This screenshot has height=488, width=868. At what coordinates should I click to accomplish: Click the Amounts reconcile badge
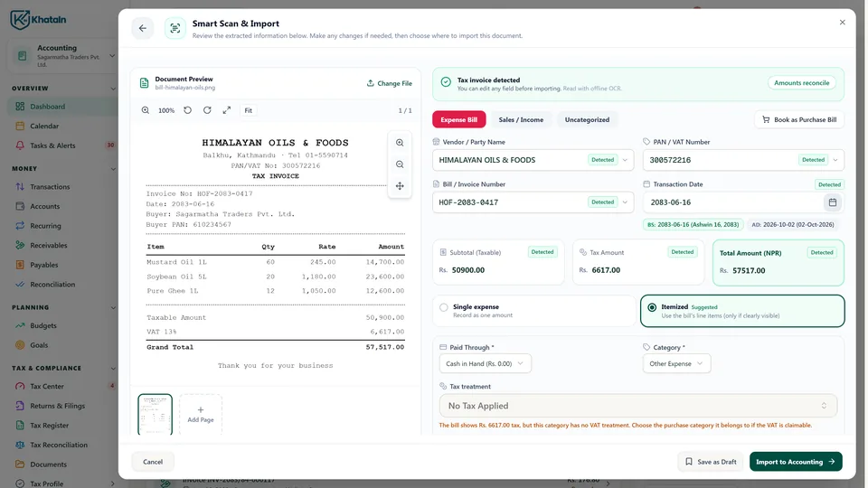801,83
